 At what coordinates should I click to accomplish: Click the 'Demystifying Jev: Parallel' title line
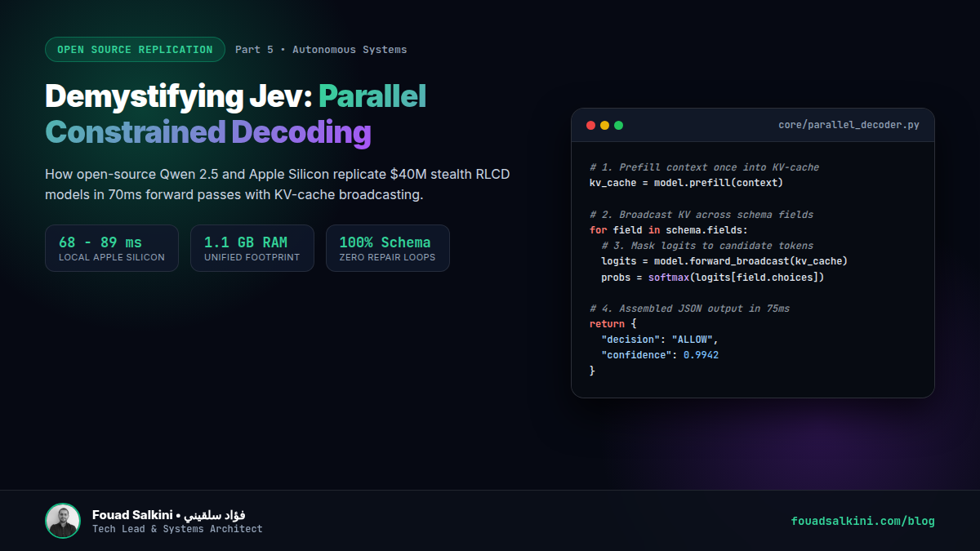pos(236,96)
